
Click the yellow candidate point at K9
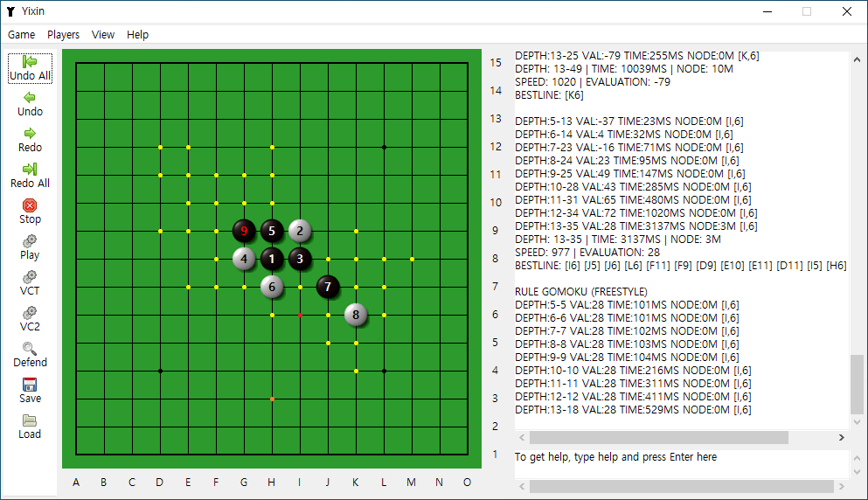click(x=356, y=231)
